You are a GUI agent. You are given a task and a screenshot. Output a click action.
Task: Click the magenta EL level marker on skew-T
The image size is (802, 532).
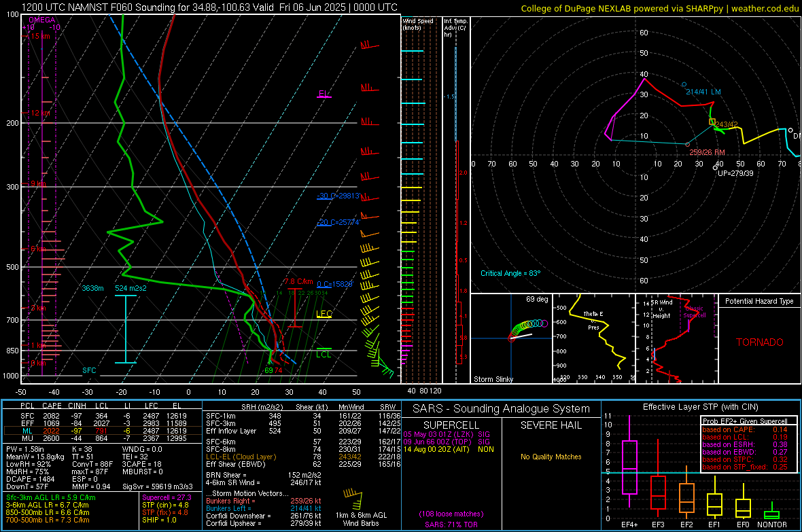click(x=324, y=94)
